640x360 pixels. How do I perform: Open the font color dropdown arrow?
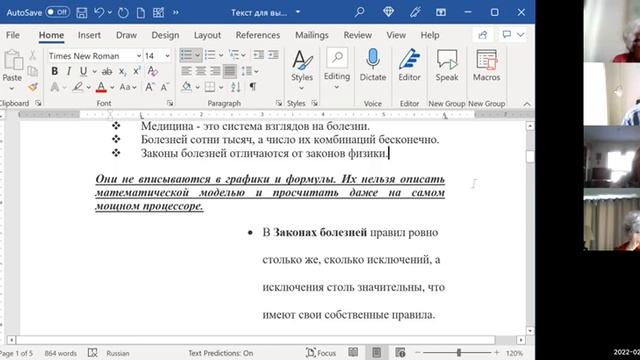pos(112,87)
